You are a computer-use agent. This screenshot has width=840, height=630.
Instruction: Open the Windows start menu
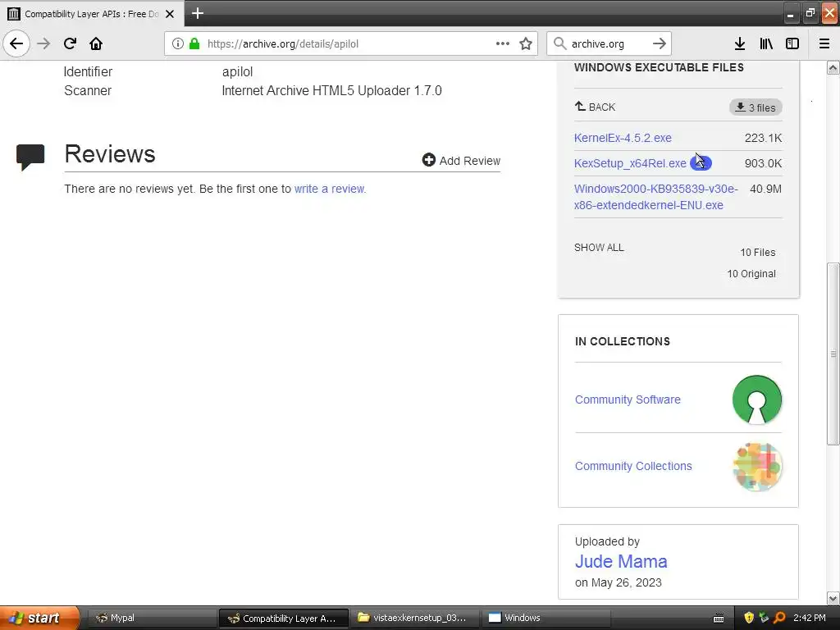39,618
